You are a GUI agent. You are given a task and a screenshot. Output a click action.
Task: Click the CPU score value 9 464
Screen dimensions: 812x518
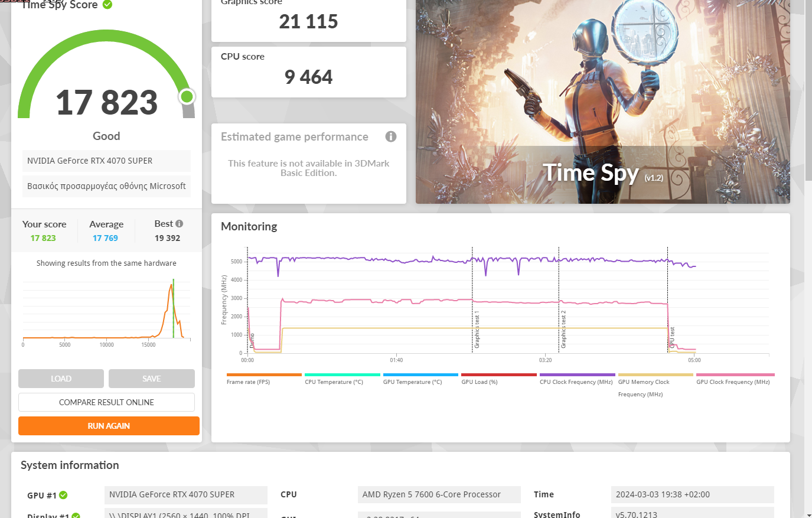click(309, 77)
